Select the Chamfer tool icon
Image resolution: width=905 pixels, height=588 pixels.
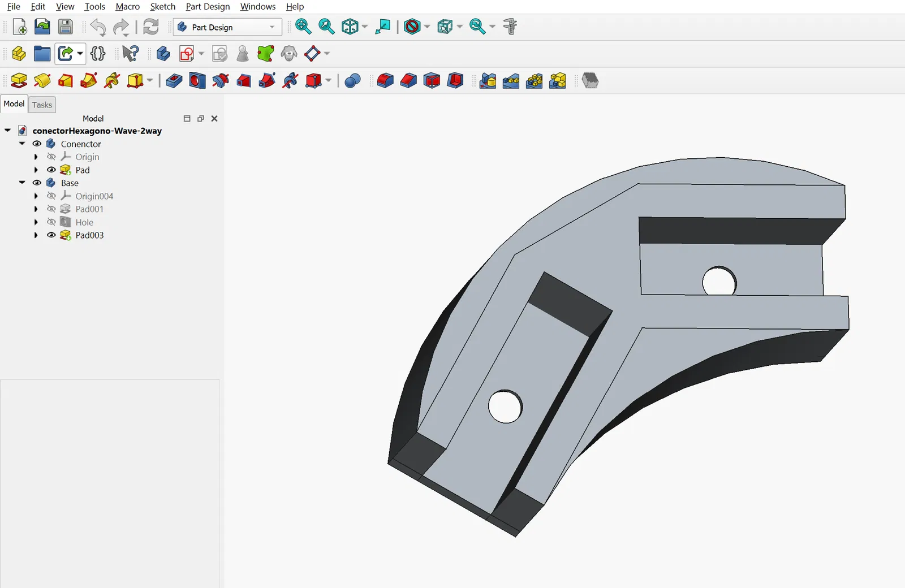[x=408, y=81]
